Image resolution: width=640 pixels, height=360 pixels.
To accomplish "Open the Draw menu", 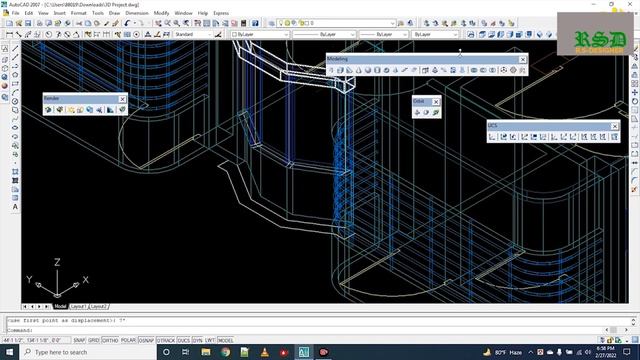I will coord(114,13).
